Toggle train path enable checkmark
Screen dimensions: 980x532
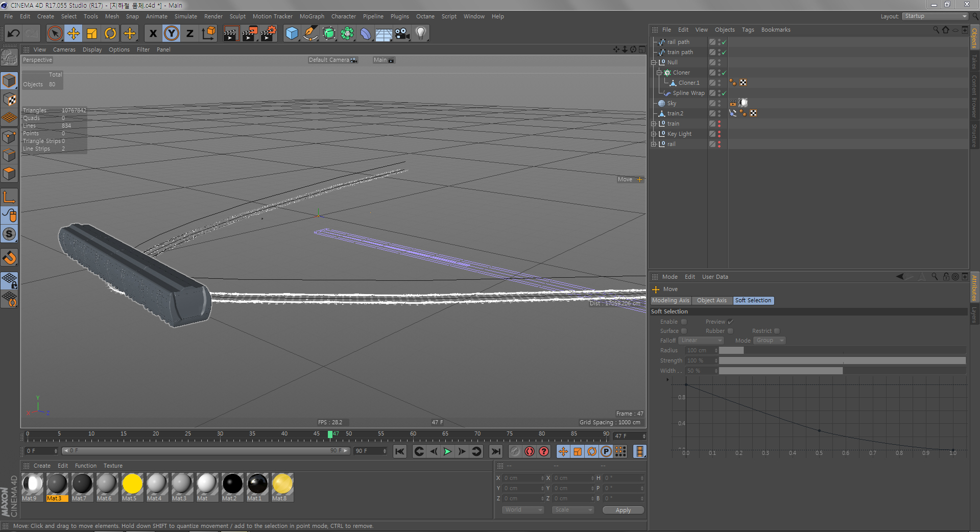(724, 52)
